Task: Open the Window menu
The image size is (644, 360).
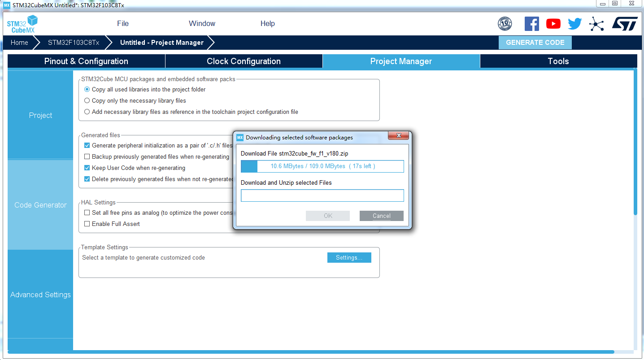Action: (202, 23)
